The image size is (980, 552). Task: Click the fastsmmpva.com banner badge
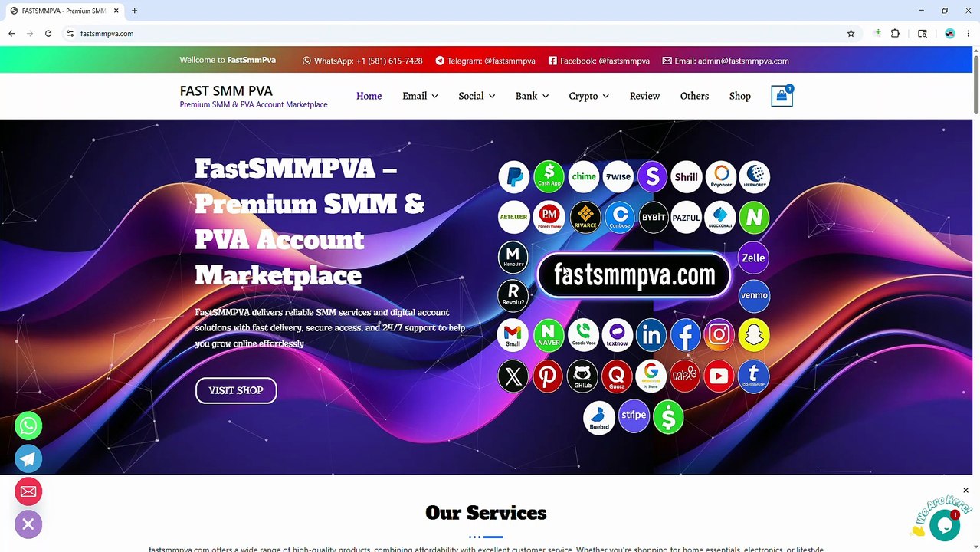634,275
